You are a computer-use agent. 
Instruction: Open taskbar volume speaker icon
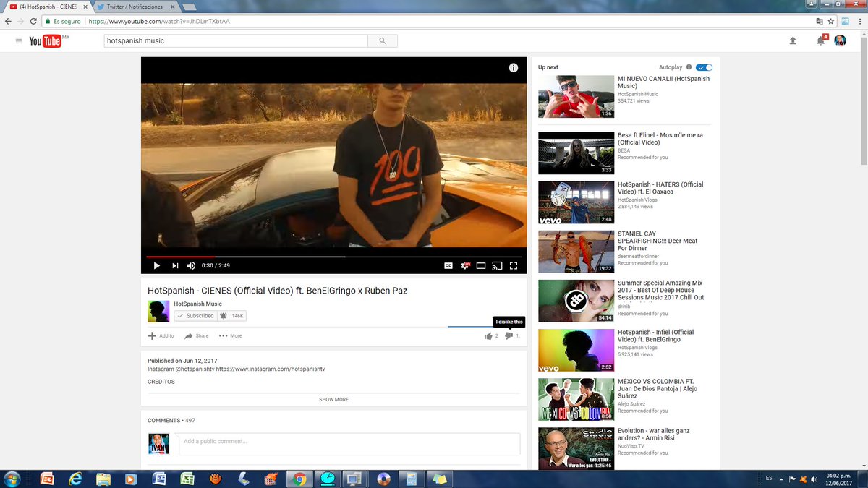click(814, 479)
